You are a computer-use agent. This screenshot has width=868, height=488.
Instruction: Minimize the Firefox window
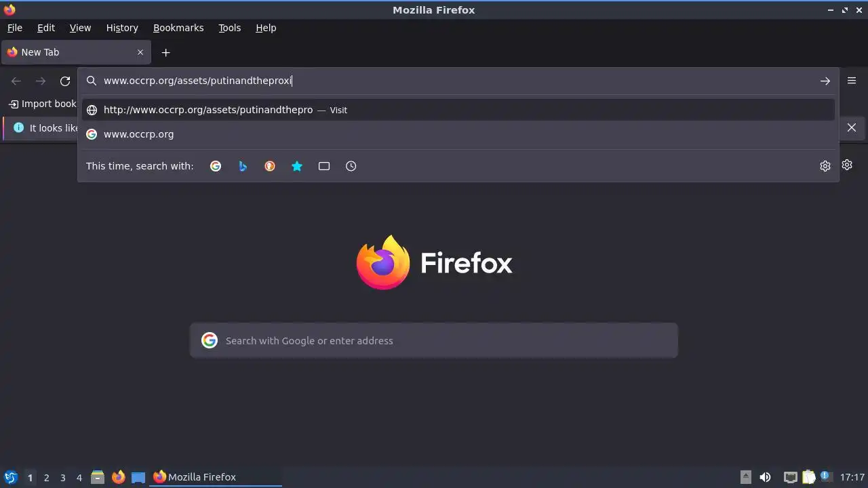(831, 10)
